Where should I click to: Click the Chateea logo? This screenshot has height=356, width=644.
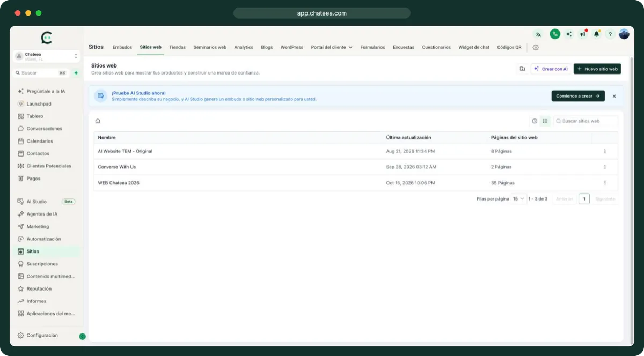[47, 38]
